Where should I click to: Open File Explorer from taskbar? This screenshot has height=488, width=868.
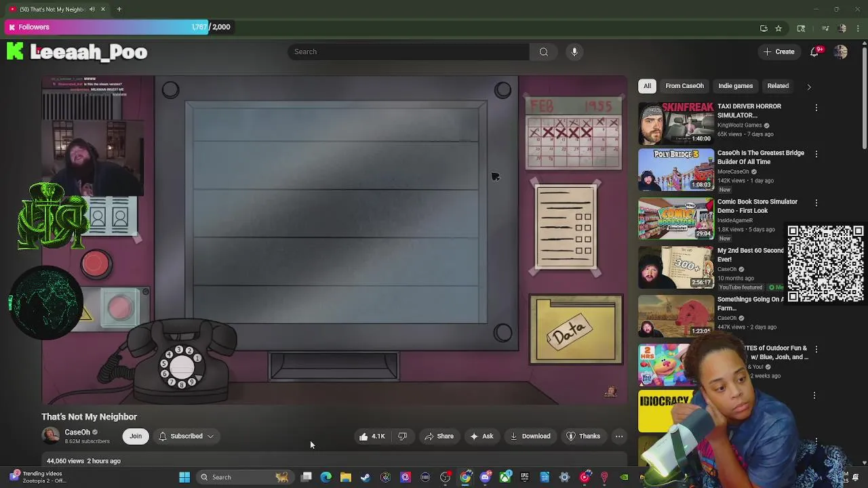tap(346, 477)
